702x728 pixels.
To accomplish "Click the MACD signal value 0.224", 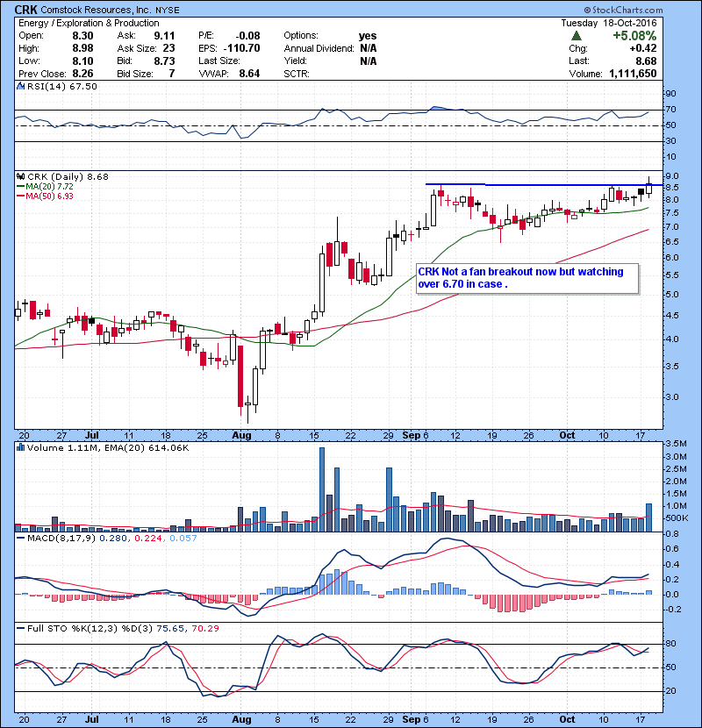I will (x=148, y=539).
